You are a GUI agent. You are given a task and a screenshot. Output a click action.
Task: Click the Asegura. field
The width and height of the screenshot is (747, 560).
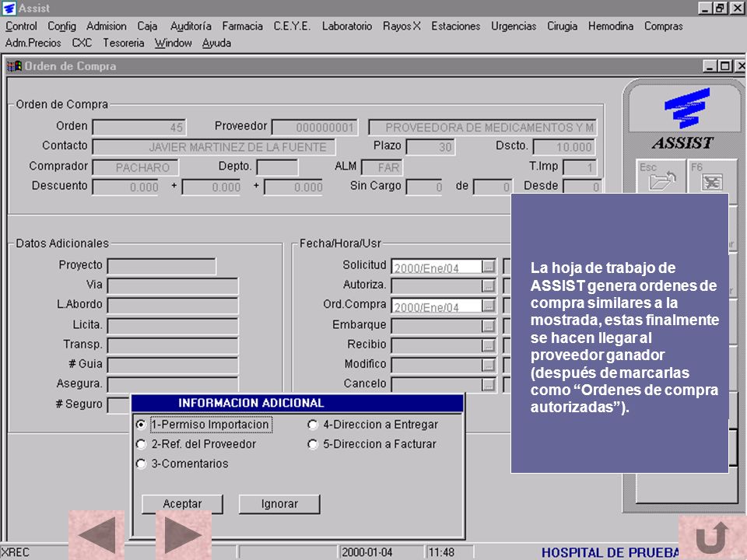tap(173, 384)
